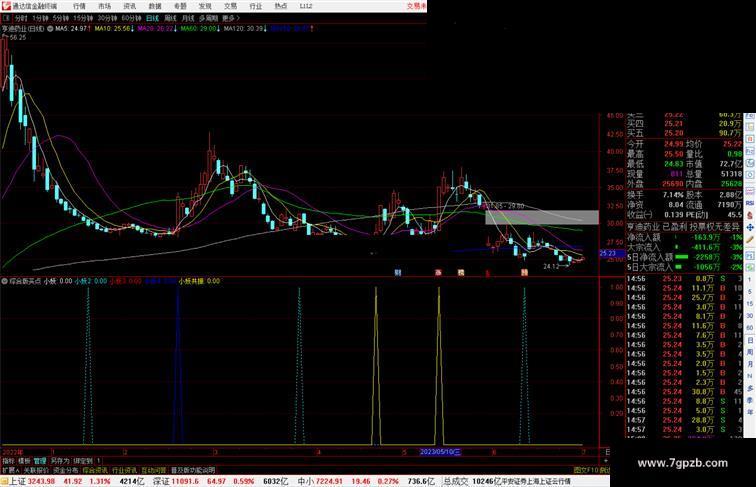
Task: Click the 净流入额 row in the quote panel
Action: coord(684,237)
